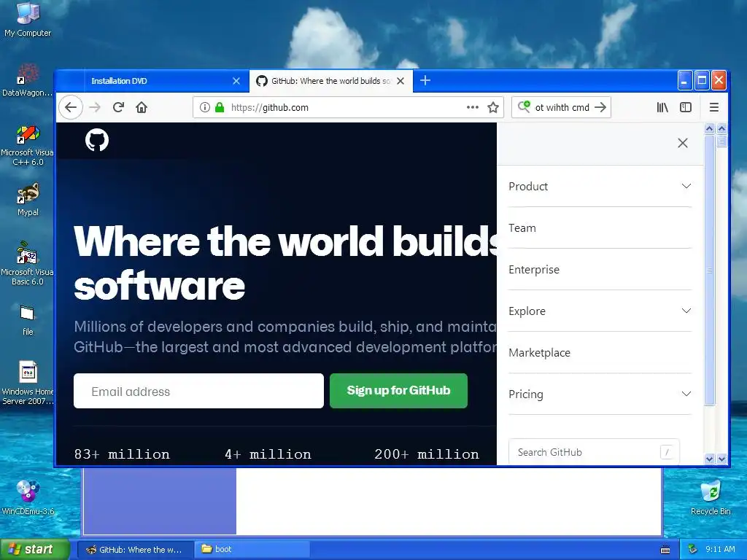Viewport: 747px width, 560px height.
Task: Click the 'boot' folder taskbar button
Action: coord(252,550)
